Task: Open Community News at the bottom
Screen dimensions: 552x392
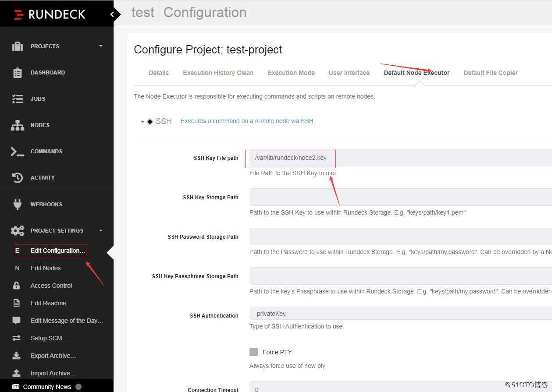Action: [x=47, y=387]
